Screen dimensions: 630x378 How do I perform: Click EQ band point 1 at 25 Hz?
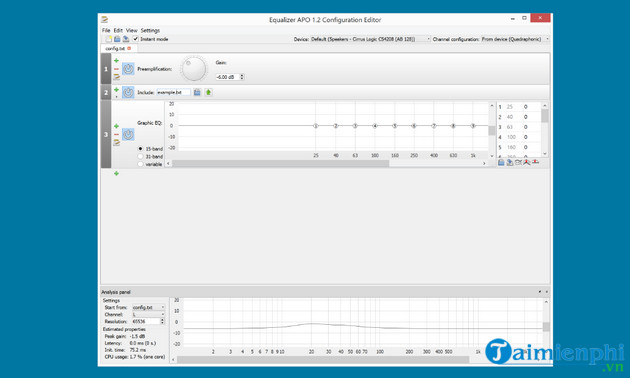[316, 126]
